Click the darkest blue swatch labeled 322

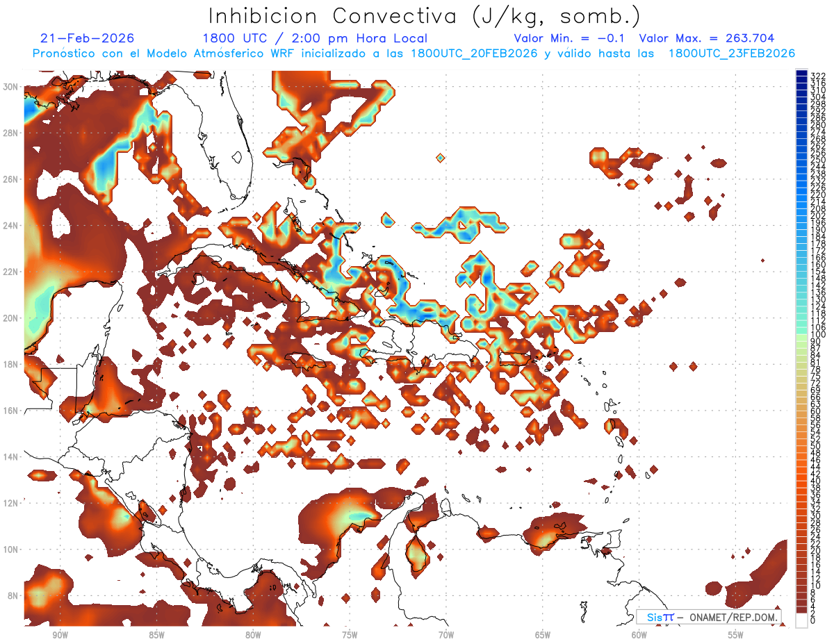pos(801,73)
